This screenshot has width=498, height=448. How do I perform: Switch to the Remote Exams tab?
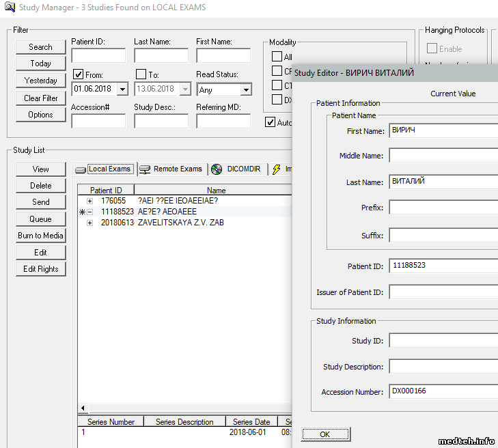point(177,169)
